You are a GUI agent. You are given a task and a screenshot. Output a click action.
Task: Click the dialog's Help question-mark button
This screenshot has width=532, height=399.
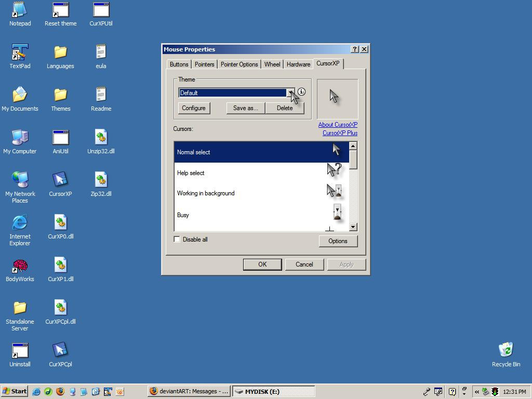tap(354, 49)
